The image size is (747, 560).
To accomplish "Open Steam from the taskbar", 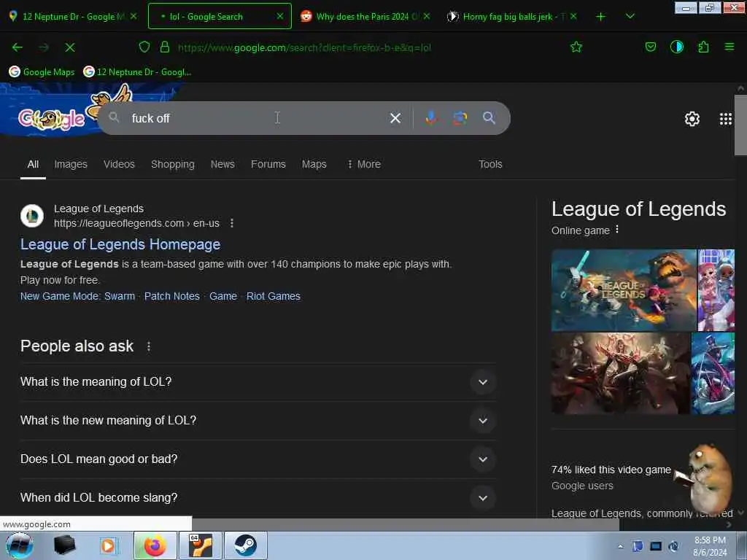I will pos(245,545).
